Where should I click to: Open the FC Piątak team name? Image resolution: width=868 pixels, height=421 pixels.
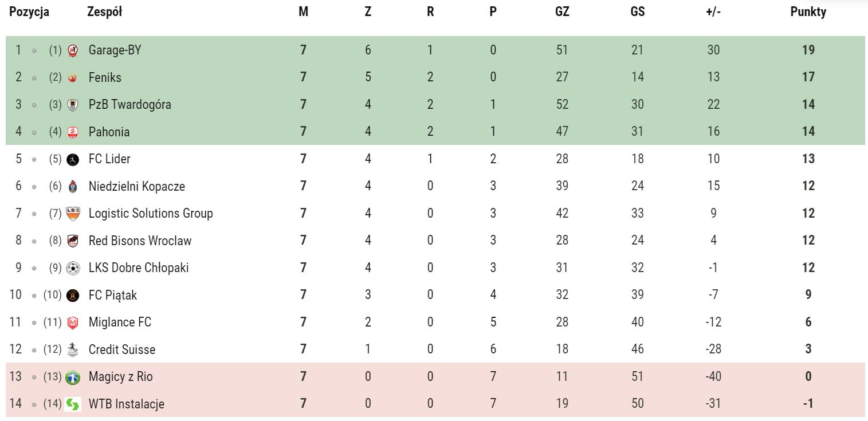point(113,295)
